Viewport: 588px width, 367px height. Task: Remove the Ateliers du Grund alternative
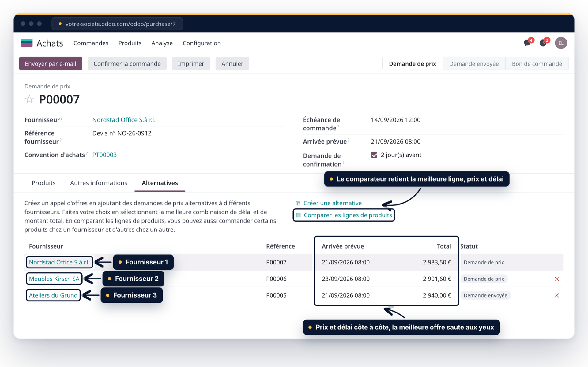(x=557, y=295)
